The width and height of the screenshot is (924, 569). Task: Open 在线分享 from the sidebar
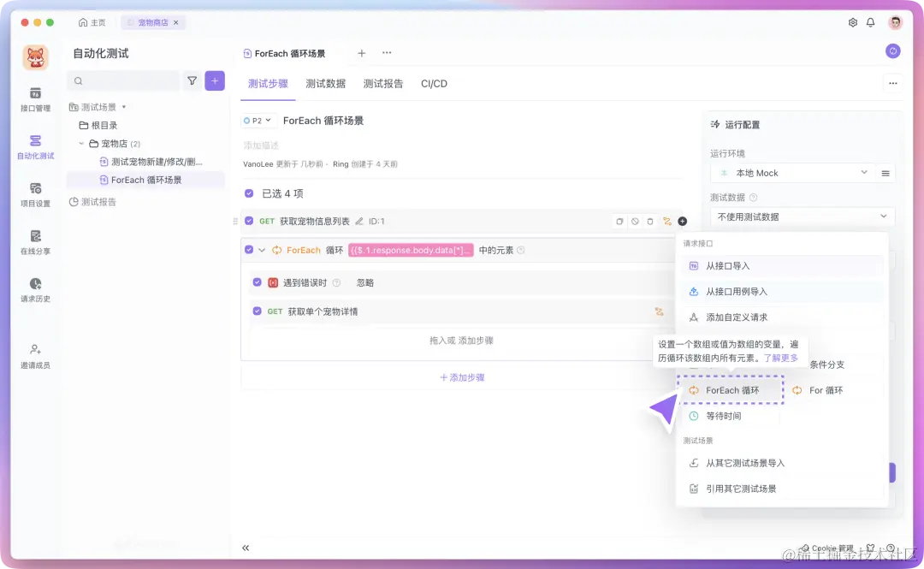(x=34, y=241)
